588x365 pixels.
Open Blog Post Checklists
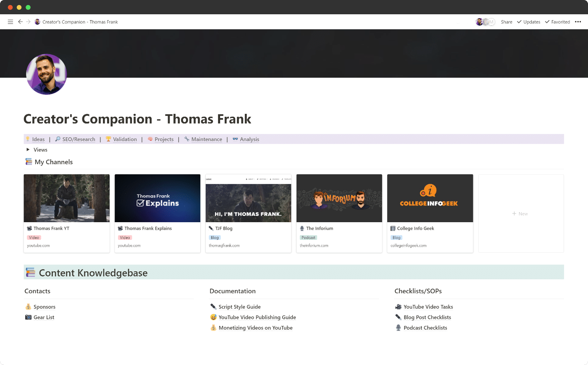click(427, 318)
